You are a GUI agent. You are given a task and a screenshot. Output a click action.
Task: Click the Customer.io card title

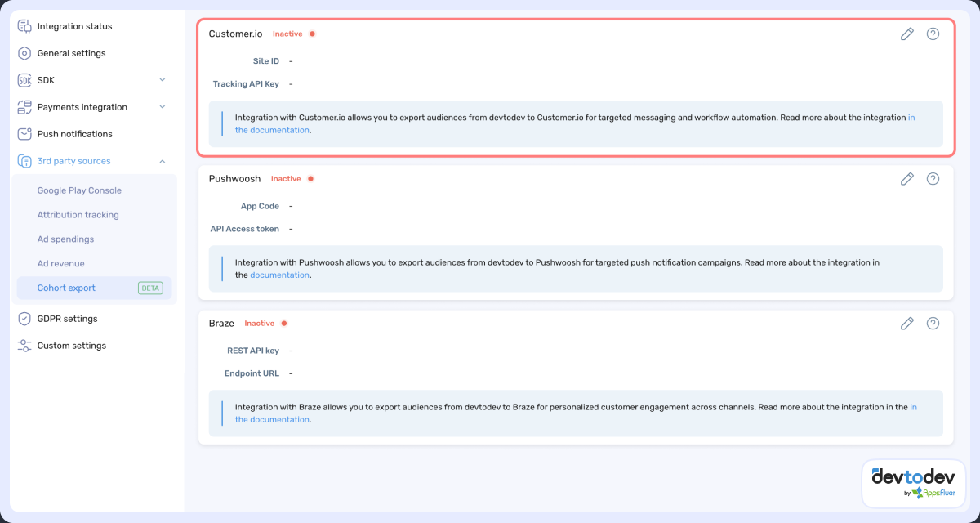coord(236,34)
